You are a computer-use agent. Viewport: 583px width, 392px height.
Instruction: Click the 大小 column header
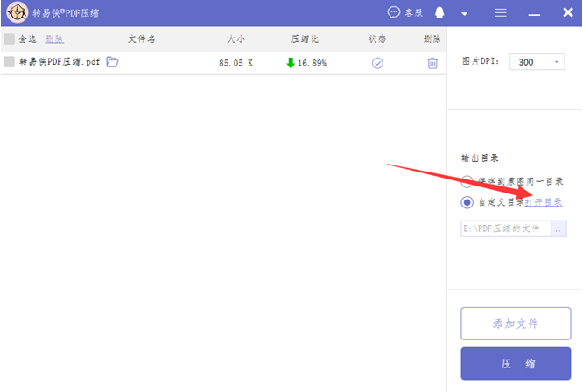click(x=236, y=39)
